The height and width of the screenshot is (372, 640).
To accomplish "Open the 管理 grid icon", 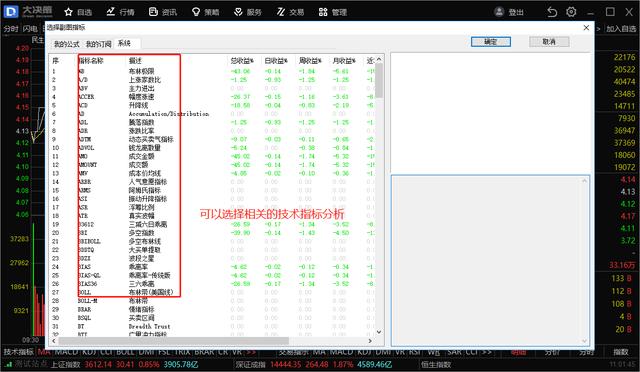I will 323,12.
